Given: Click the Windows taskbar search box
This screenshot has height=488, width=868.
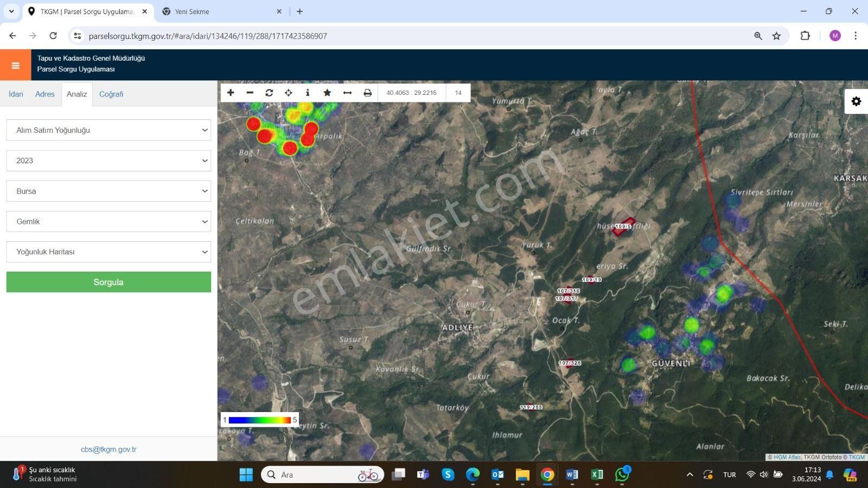Looking at the screenshot, I should [322, 474].
